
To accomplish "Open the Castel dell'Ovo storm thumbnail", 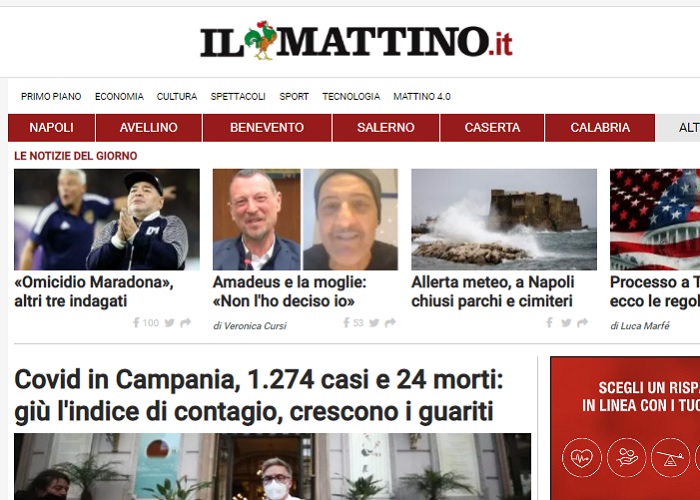I will tap(504, 219).
